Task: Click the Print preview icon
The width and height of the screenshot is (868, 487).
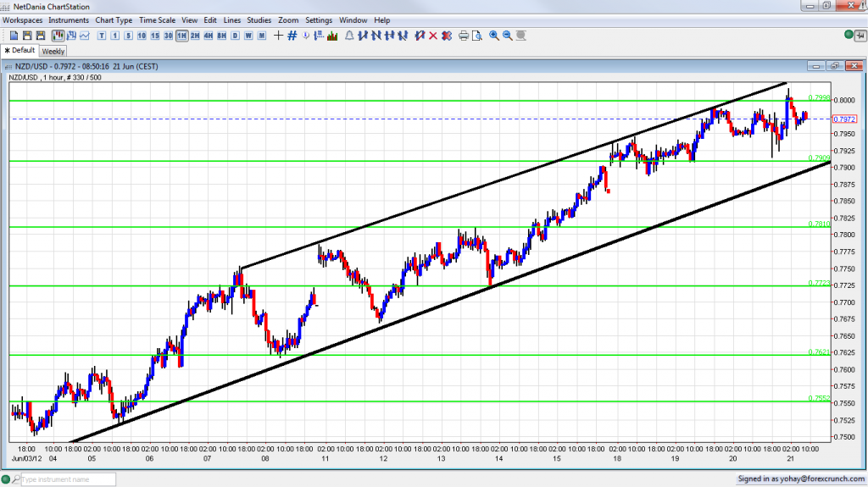Action: coord(476,36)
